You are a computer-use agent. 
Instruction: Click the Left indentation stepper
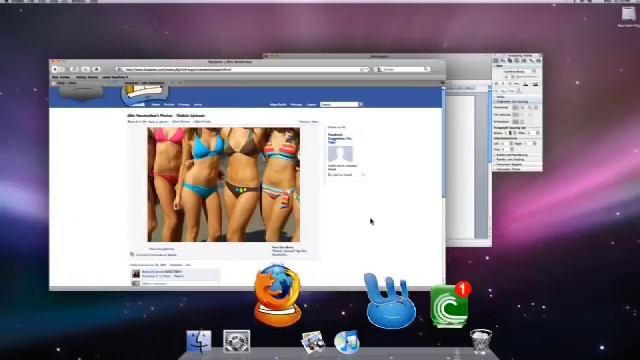(x=511, y=143)
